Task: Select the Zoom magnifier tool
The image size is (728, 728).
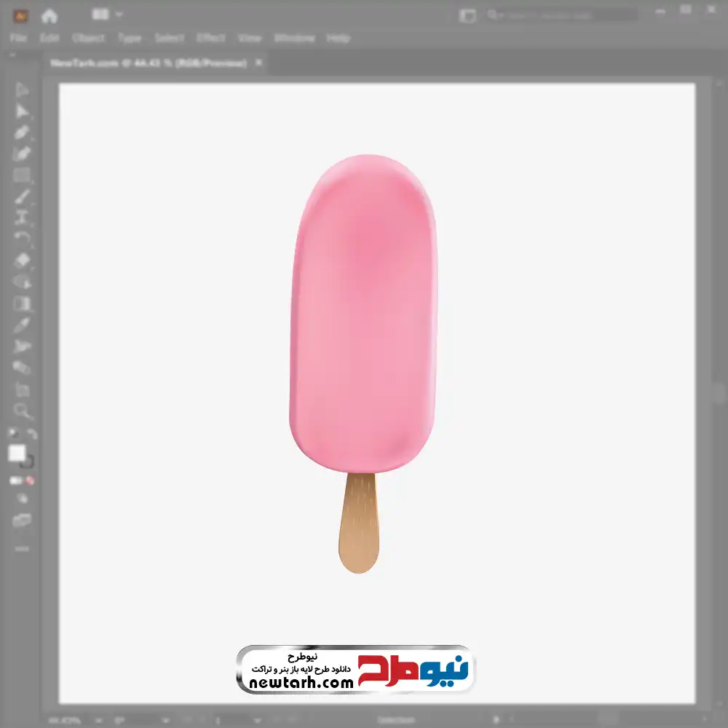Action: (22, 411)
